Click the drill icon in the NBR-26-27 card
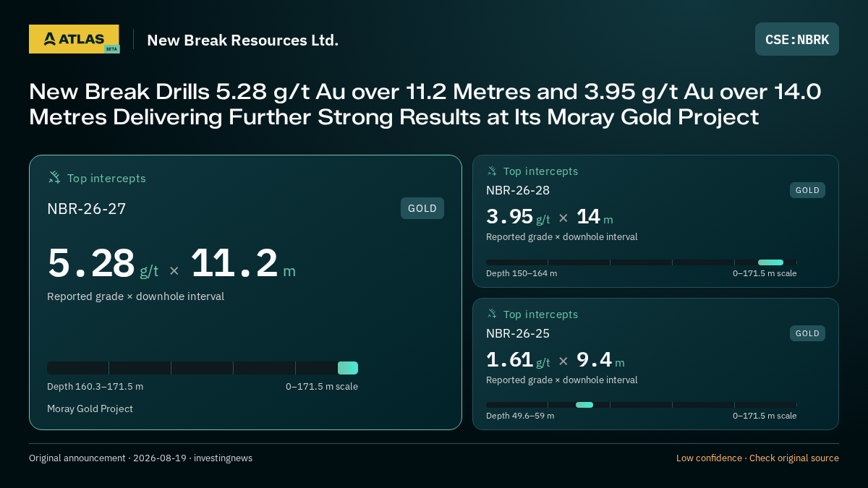 coord(54,178)
